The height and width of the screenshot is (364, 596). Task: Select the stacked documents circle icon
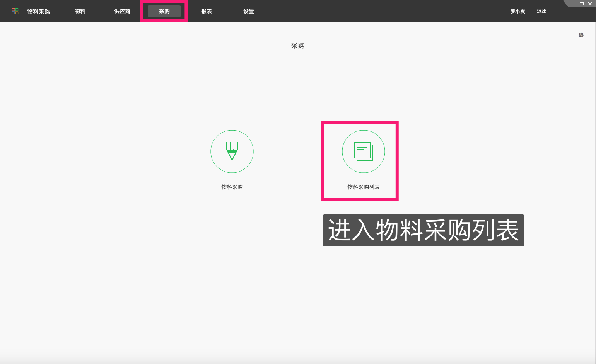363,151
